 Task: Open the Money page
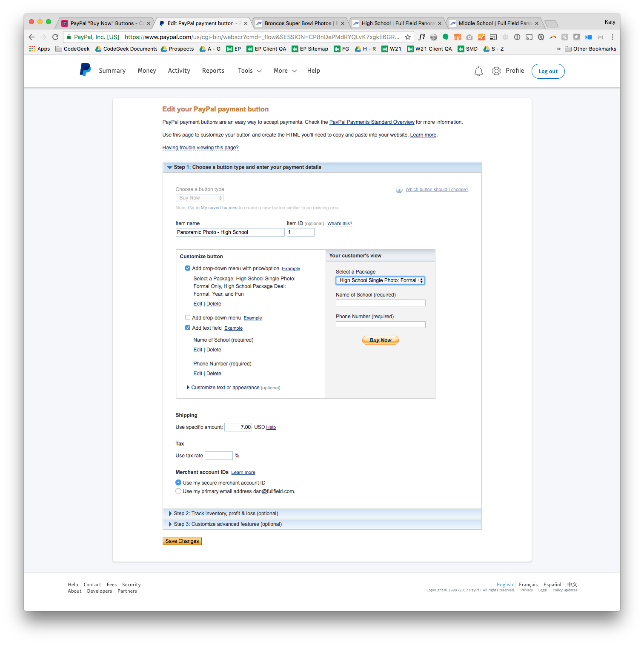[x=147, y=71]
